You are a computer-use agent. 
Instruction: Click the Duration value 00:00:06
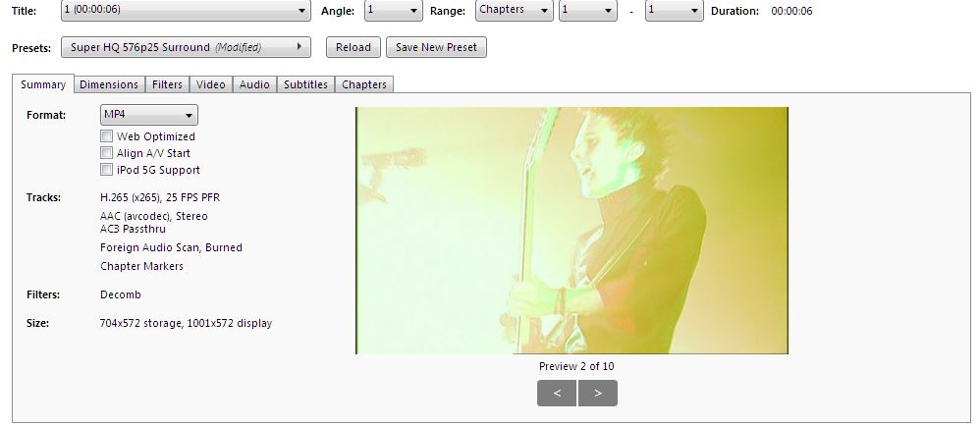point(791,11)
